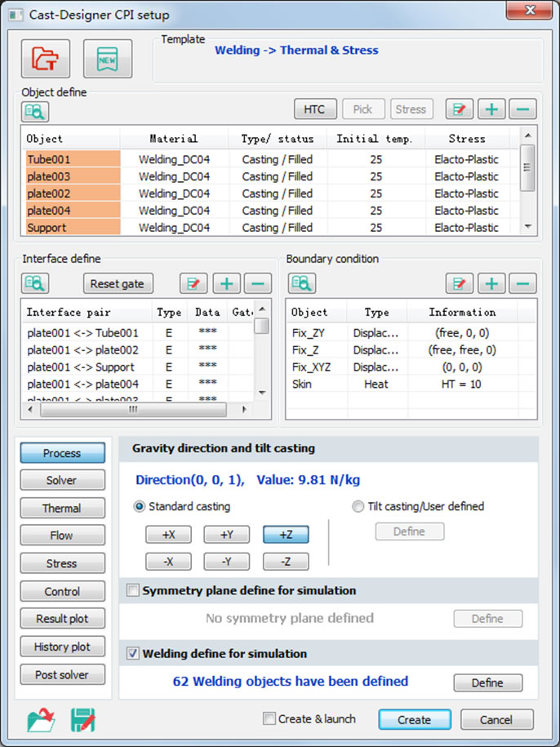Click edit icon in Boundary condition
Image resolution: width=560 pixels, height=747 pixels.
tap(459, 283)
